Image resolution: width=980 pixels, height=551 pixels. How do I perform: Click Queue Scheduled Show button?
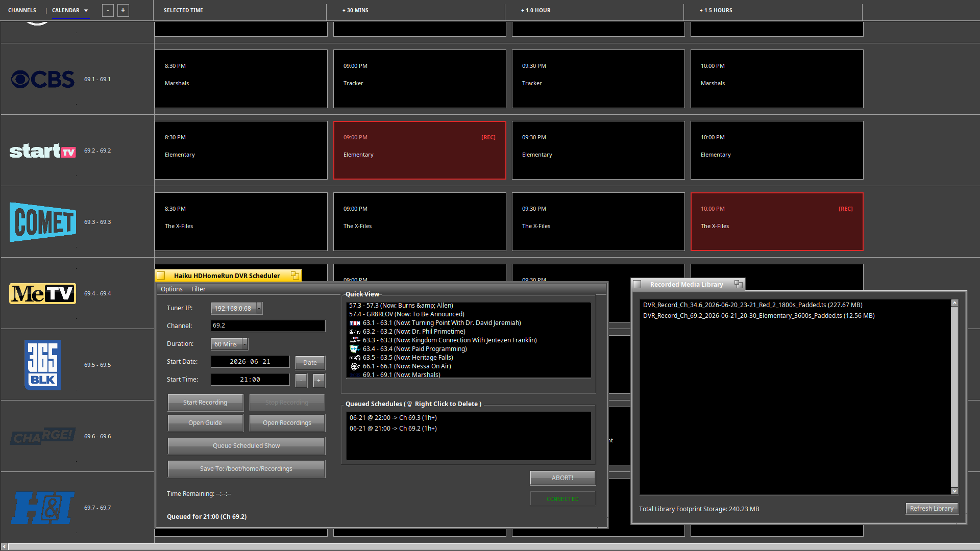[x=246, y=446]
